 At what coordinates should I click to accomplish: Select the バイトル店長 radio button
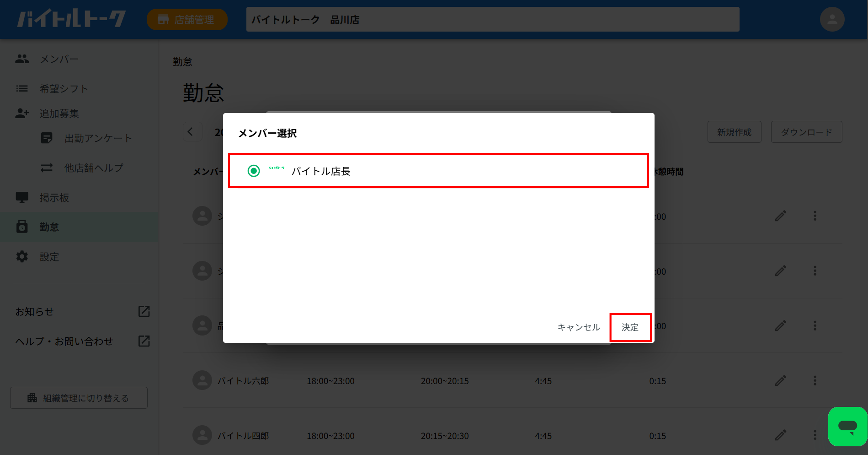pyautogui.click(x=253, y=171)
